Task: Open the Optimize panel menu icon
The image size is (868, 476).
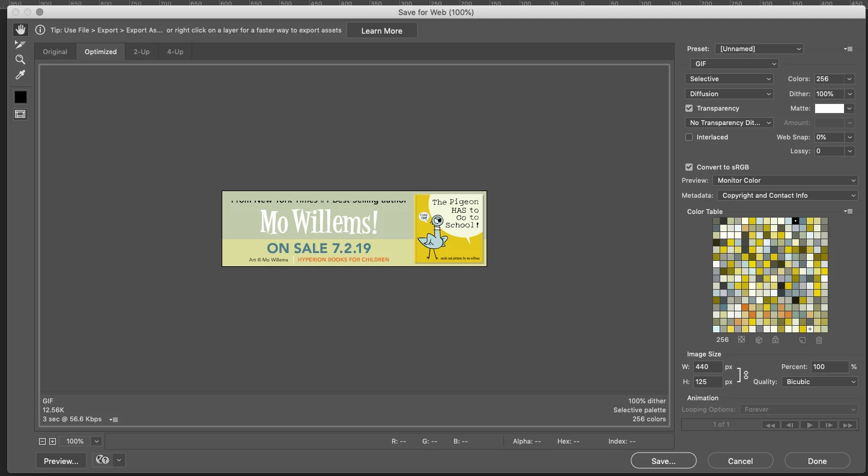Action: click(848, 49)
